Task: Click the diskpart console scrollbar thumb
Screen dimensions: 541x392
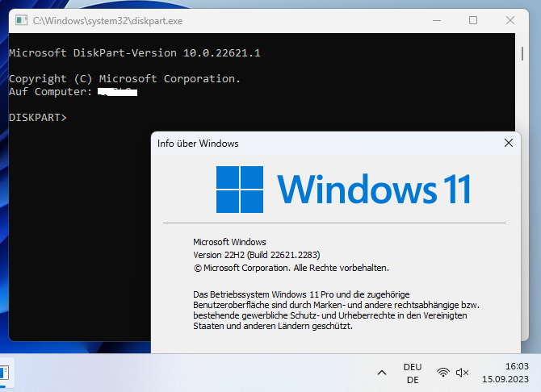Action: (522, 54)
